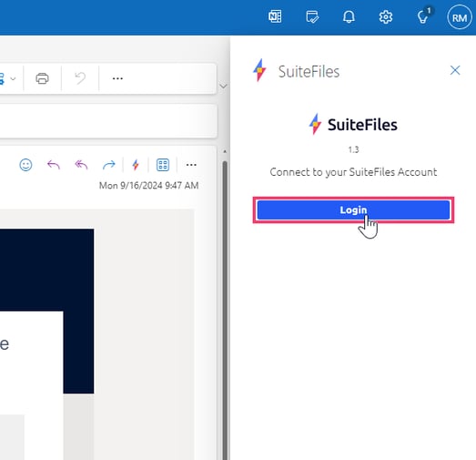
Task: Open the OneNote feed icon
Action: (x=275, y=16)
